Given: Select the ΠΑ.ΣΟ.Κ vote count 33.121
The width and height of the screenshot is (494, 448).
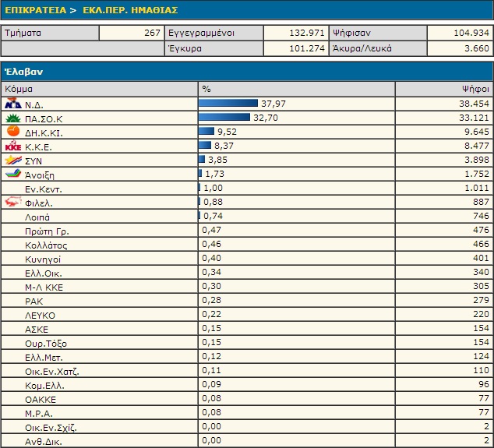Looking at the screenshot, I should [x=475, y=118].
